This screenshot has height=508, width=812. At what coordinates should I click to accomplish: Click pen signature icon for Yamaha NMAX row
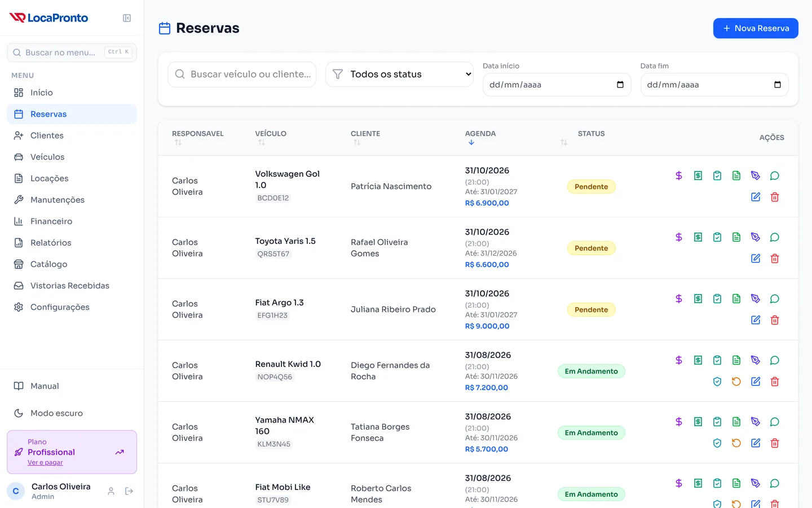(756, 422)
